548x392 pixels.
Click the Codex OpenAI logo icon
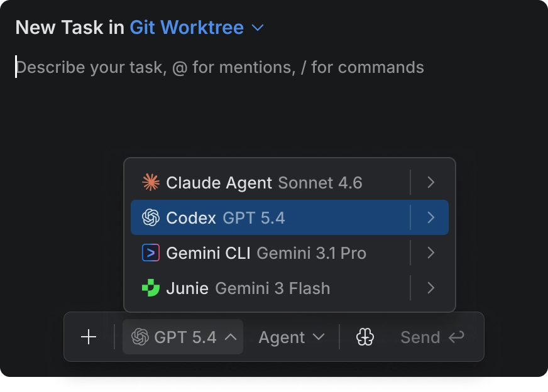[x=151, y=217]
